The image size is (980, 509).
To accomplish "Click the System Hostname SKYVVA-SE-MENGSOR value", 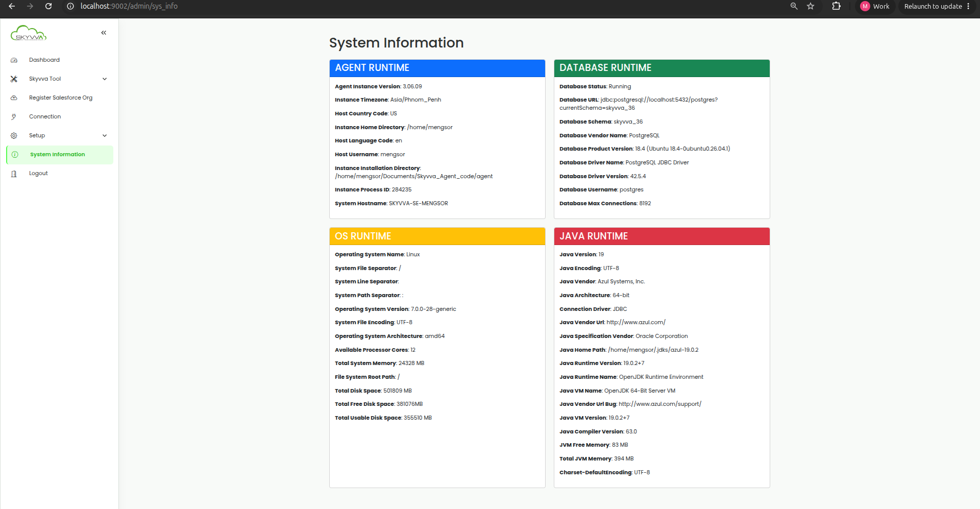I will [x=419, y=204].
